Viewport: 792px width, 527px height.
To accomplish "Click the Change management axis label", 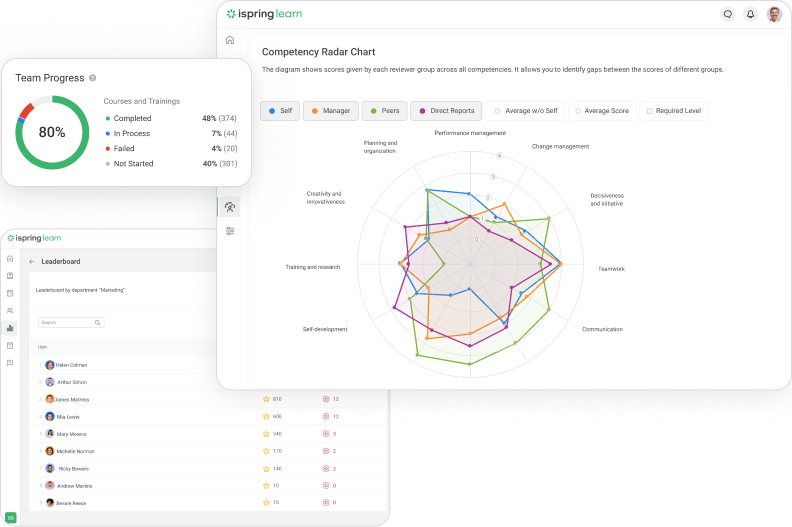I will [560, 147].
